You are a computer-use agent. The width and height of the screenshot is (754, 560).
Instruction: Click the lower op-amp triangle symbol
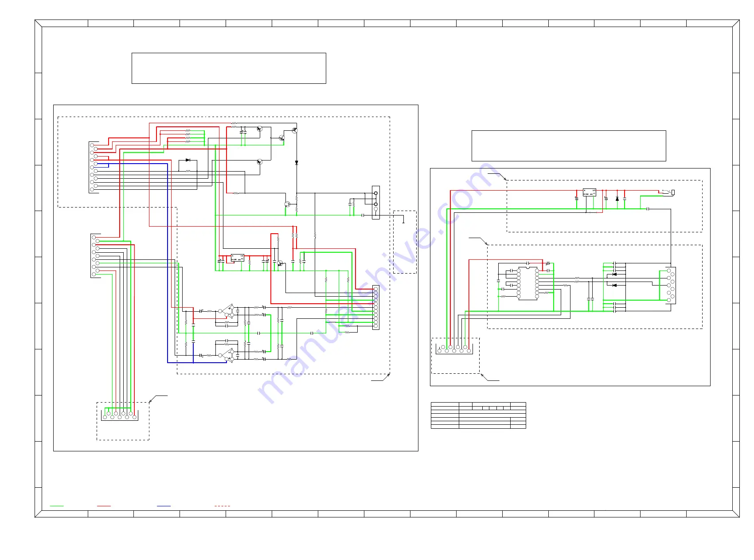click(x=227, y=355)
